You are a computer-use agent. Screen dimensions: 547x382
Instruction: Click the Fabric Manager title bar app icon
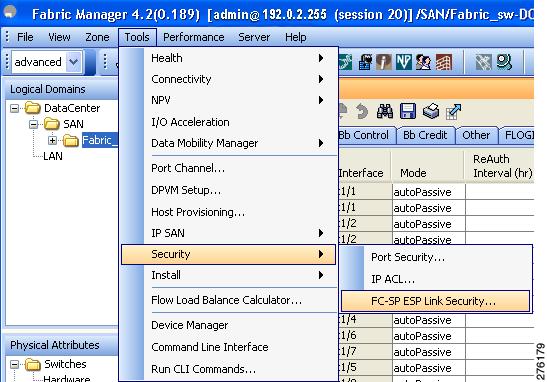point(10,13)
